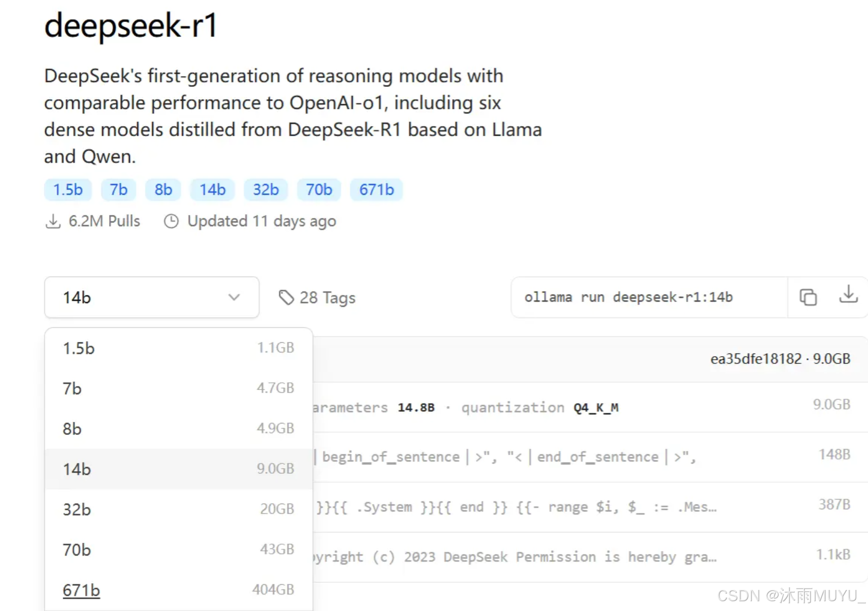
Task: Open the 671b tag badge
Action: coord(376,190)
